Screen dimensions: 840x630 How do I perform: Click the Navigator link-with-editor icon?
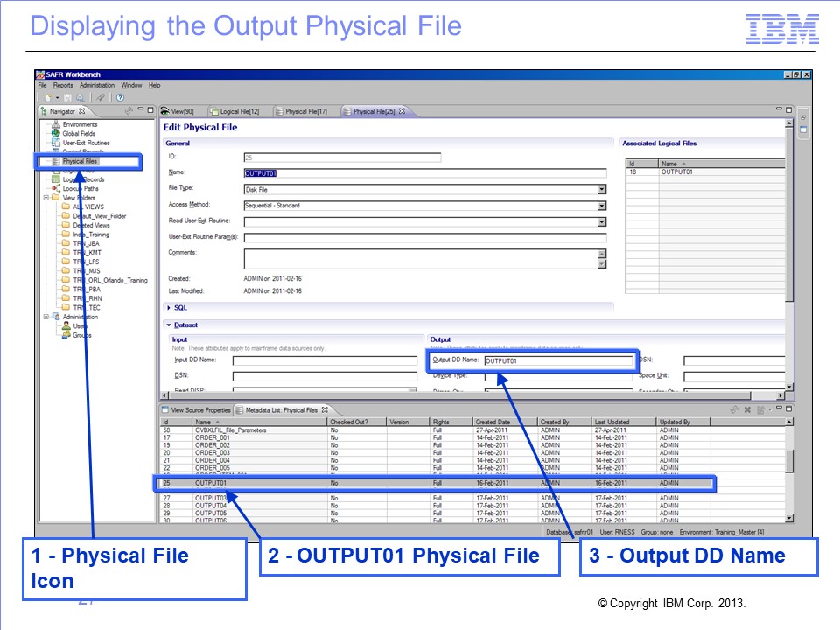[129, 111]
